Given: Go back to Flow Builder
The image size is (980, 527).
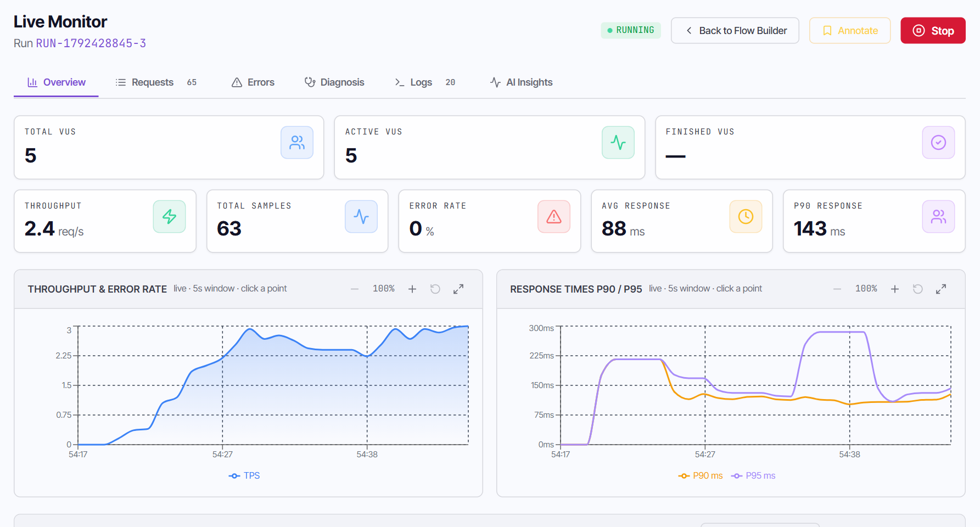Looking at the screenshot, I should click(x=735, y=31).
